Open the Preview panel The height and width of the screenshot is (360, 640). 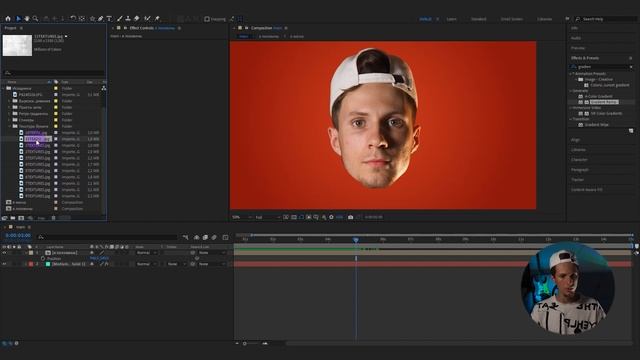578,48
